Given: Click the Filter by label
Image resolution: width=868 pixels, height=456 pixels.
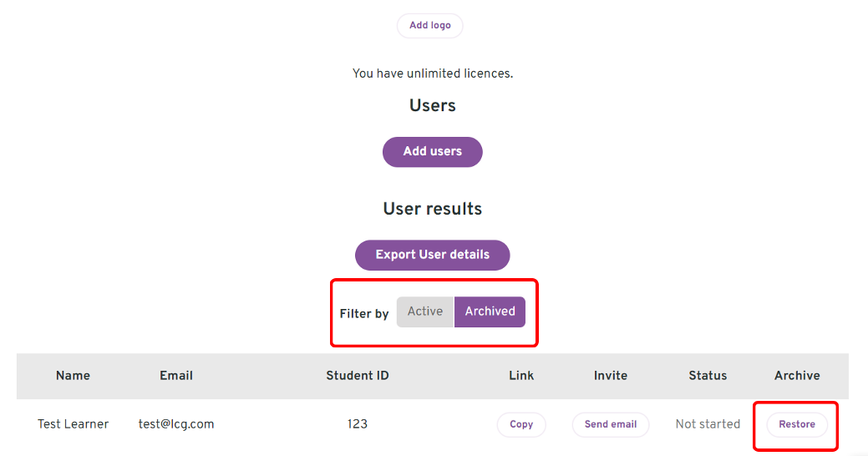Looking at the screenshot, I should (364, 314).
